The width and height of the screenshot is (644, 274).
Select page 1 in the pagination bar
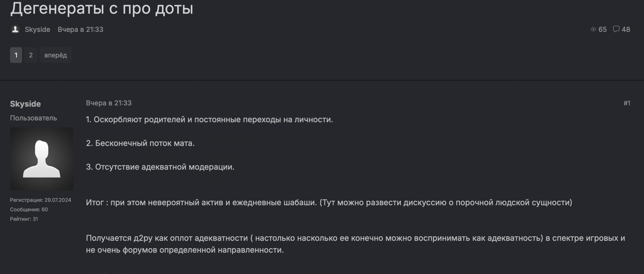[15, 55]
